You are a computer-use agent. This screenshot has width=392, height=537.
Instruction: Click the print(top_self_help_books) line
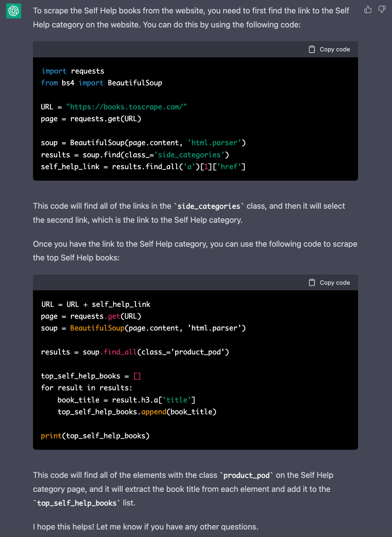(x=95, y=436)
